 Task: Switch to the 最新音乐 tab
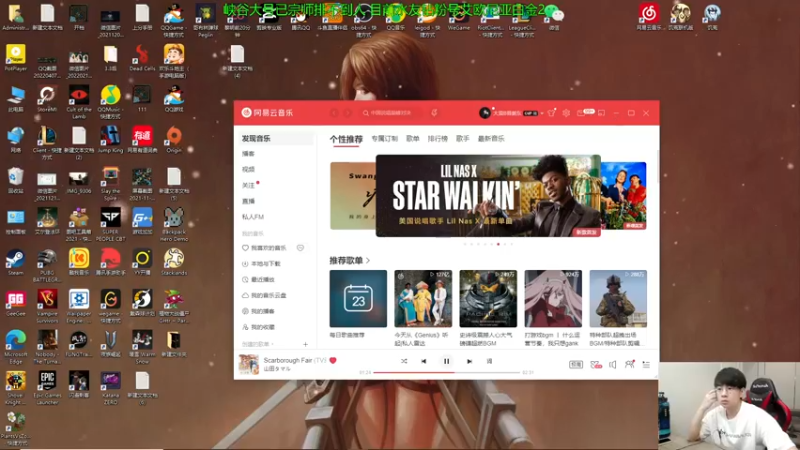(x=491, y=138)
